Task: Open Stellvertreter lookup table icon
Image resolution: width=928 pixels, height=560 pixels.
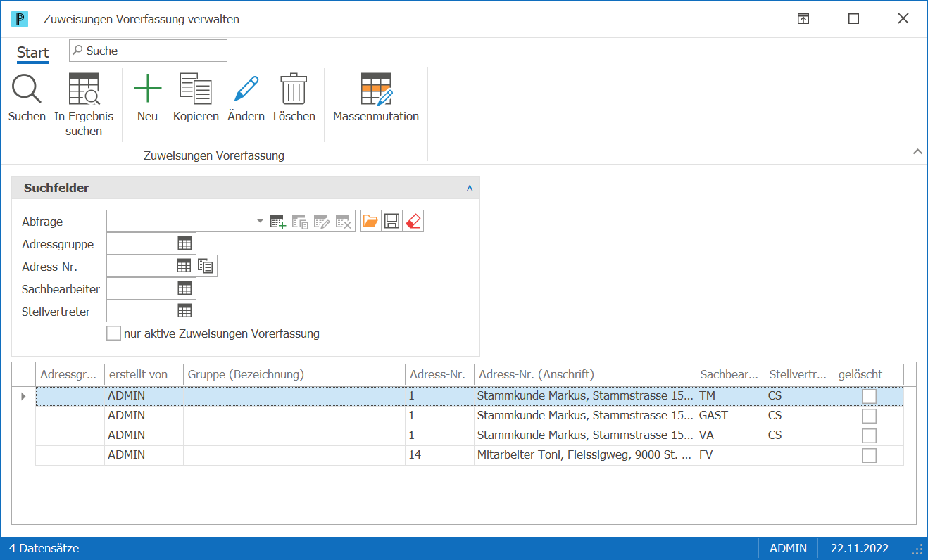Action: click(x=184, y=310)
